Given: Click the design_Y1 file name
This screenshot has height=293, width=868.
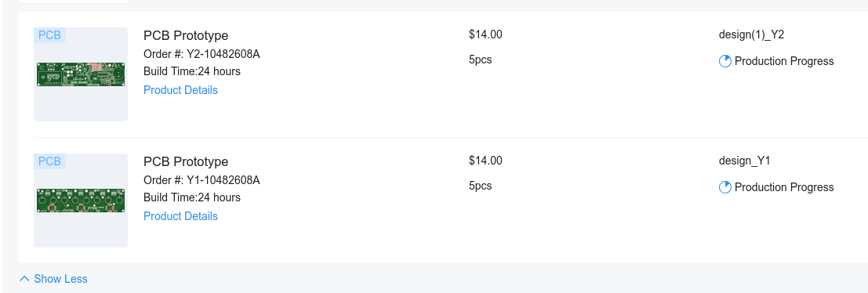Looking at the screenshot, I should pos(745,161).
